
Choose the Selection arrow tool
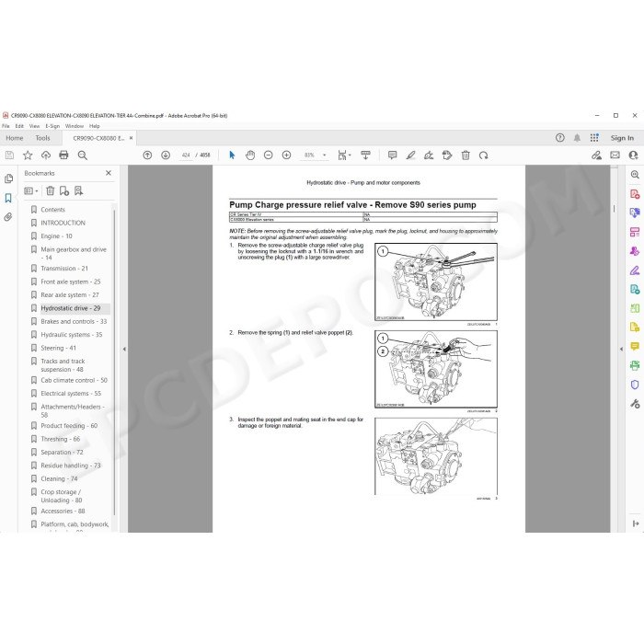(x=232, y=155)
